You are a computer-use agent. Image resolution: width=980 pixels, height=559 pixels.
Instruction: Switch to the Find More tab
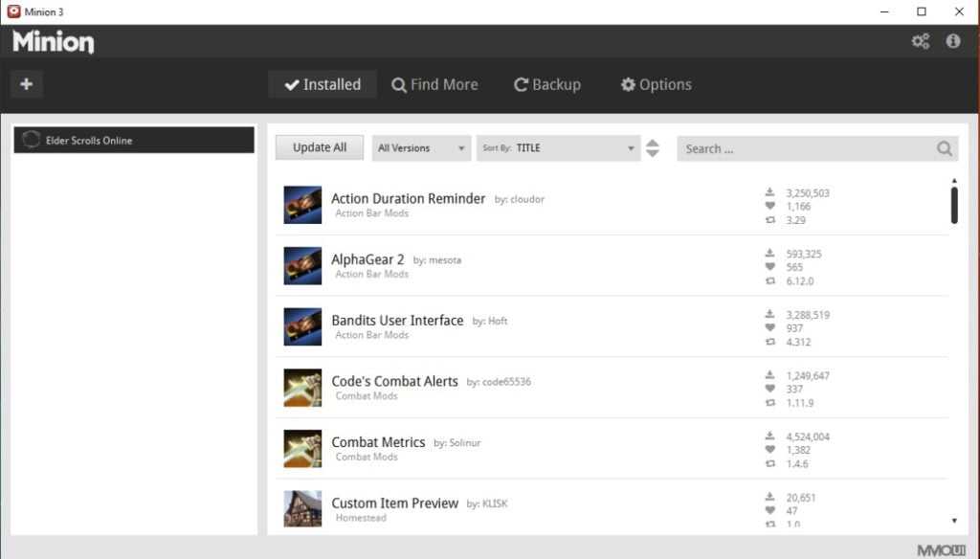pos(434,84)
